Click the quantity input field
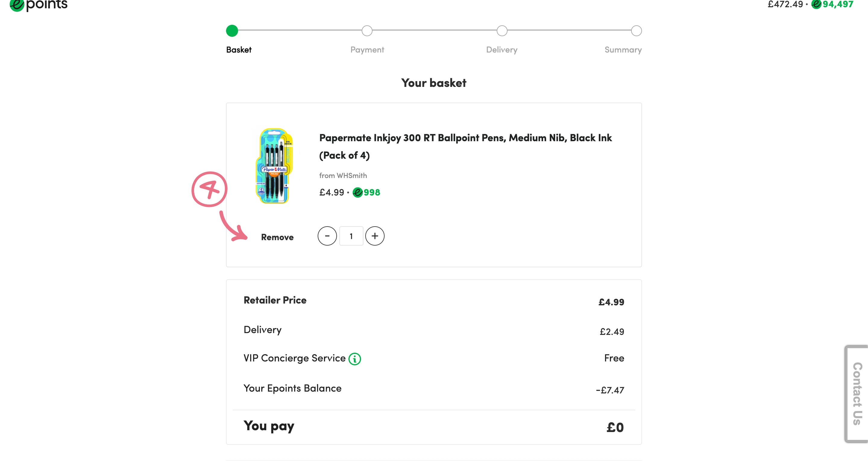868x461 pixels. pyautogui.click(x=351, y=236)
